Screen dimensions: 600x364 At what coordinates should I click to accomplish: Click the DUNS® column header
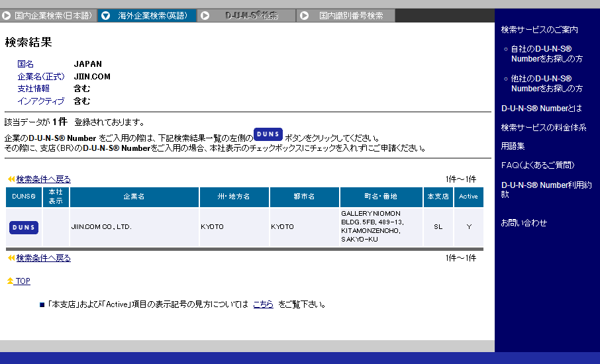(24, 197)
